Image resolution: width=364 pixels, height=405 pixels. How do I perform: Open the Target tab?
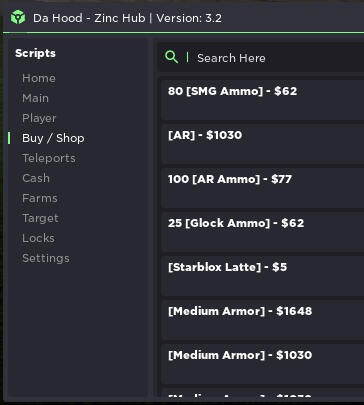click(40, 218)
